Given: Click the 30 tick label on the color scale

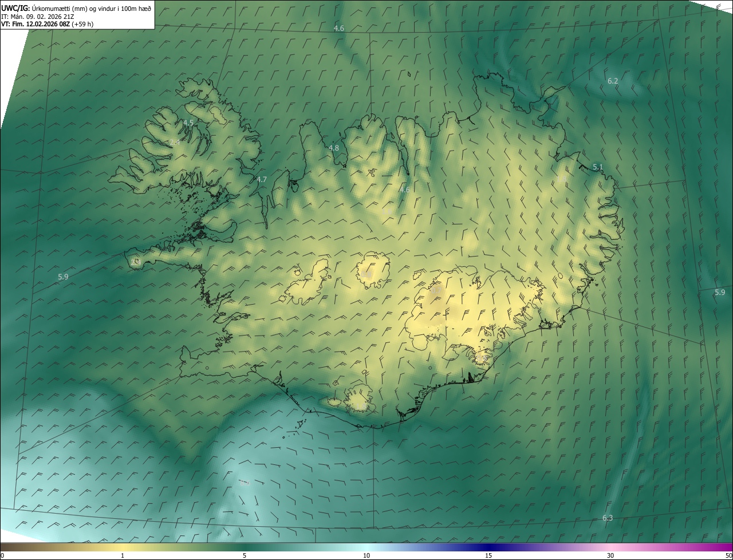Looking at the screenshot, I should (x=610, y=555).
